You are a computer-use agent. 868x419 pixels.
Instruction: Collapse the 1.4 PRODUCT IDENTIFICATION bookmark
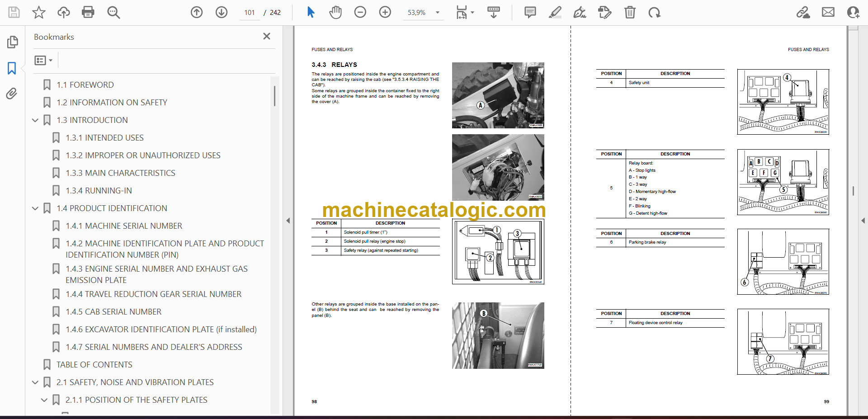point(35,208)
